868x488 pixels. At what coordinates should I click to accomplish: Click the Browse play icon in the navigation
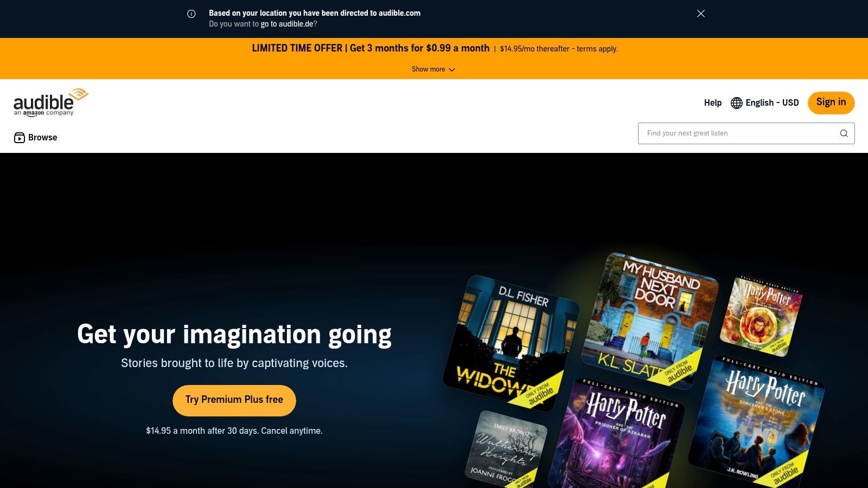click(20, 137)
